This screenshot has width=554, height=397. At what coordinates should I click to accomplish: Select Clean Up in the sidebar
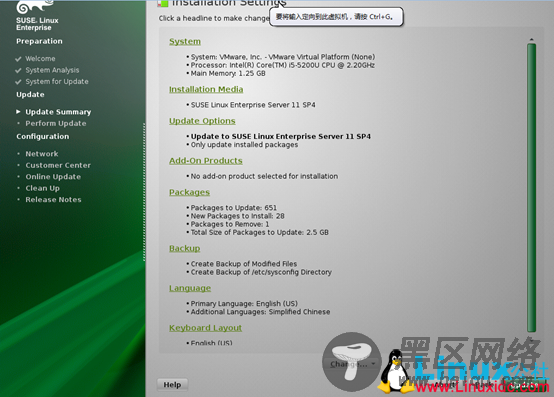(x=42, y=188)
